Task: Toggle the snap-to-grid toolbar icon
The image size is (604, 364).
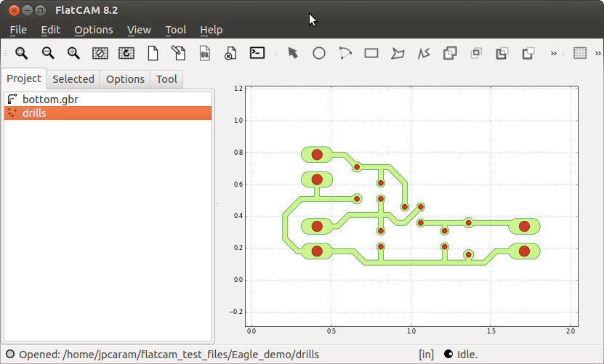Action: click(579, 53)
